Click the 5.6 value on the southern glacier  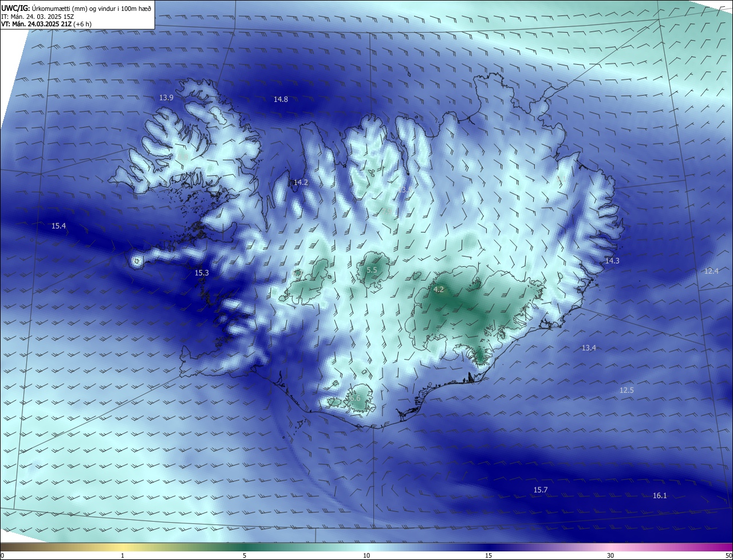tap(355, 399)
